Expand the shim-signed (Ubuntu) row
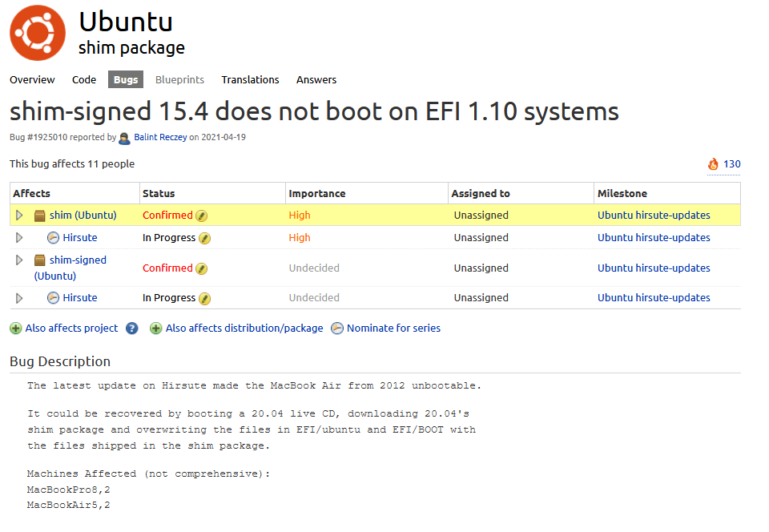 (x=19, y=260)
